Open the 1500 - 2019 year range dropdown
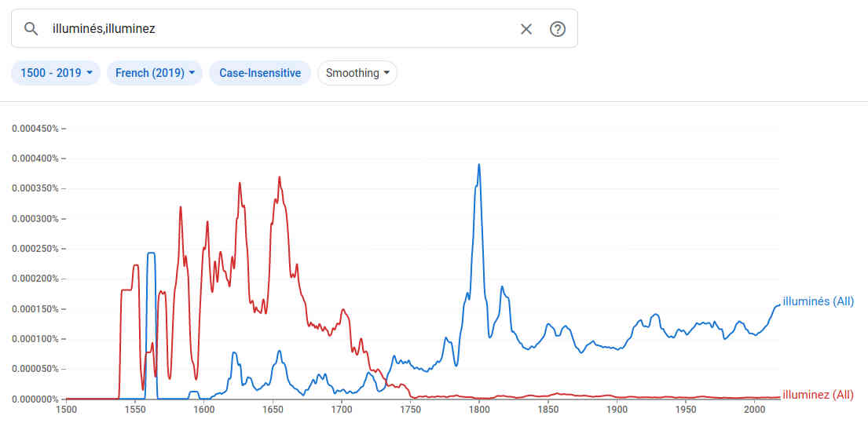Viewport: 868px width, 423px height. click(x=56, y=73)
